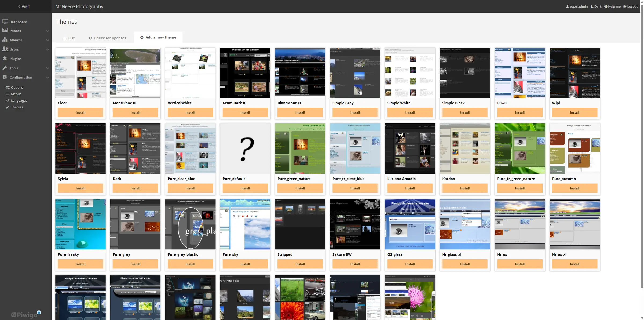The image size is (644, 320).
Task: Click the Menus sidebar icon
Action: pos(8,94)
